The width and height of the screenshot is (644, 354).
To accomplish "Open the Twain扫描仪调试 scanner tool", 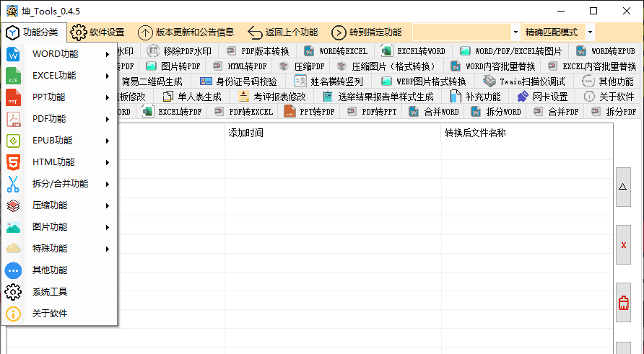I will [524, 81].
